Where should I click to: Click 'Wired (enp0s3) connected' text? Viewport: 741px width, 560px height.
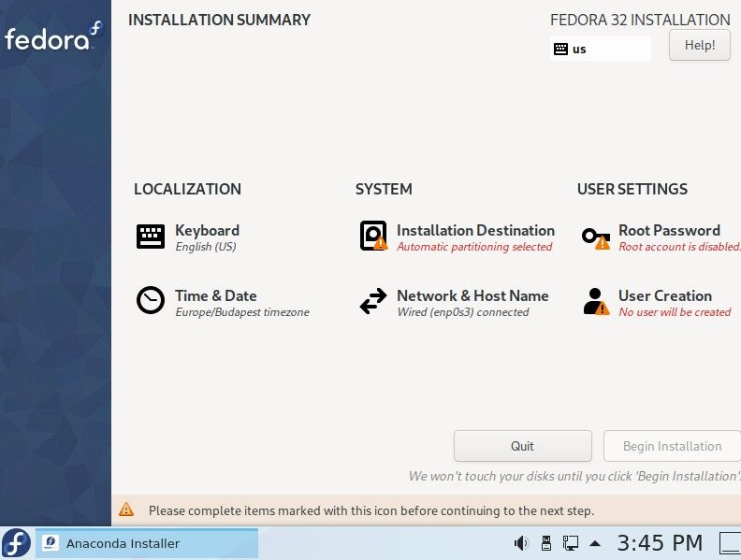pos(463,312)
